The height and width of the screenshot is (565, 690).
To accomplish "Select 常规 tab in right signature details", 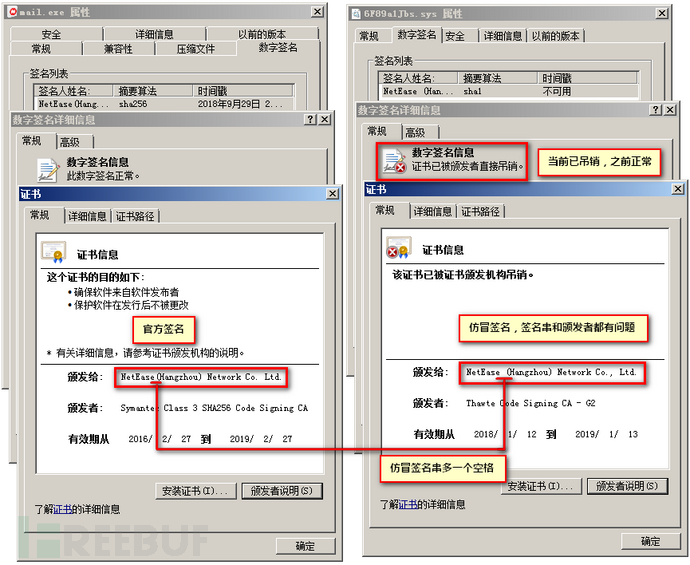I will pos(382,131).
